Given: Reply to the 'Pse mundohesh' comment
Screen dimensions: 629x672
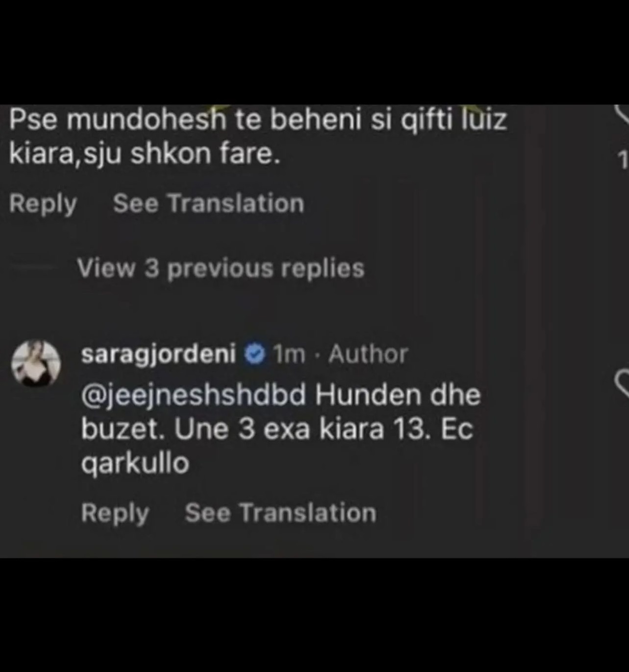Looking at the screenshot, I should [x=43, y=204].
